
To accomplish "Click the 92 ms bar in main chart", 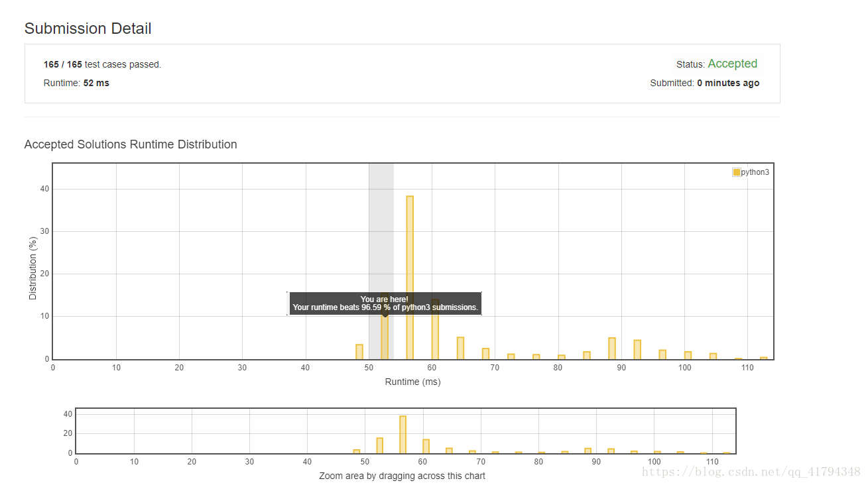I will click(x=637, y=350).
